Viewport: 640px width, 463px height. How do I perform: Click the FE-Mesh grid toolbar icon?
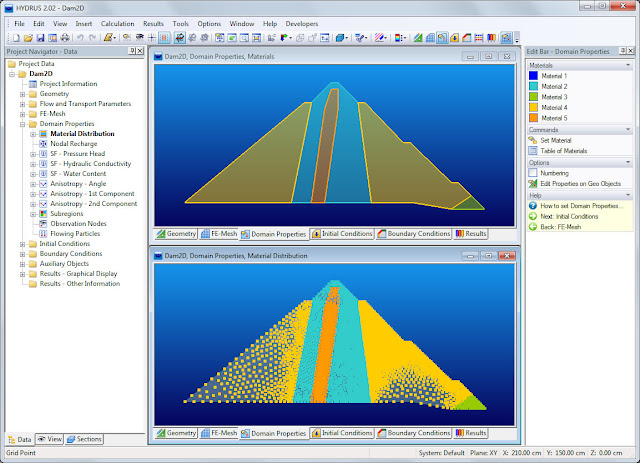click(430, 38)
